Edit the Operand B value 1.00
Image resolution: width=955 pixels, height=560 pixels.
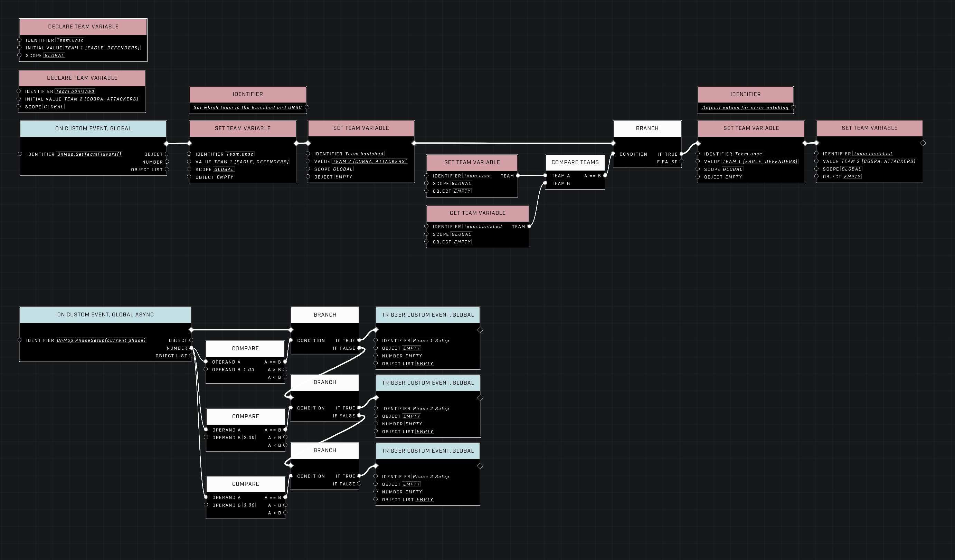tap(249, 369)
